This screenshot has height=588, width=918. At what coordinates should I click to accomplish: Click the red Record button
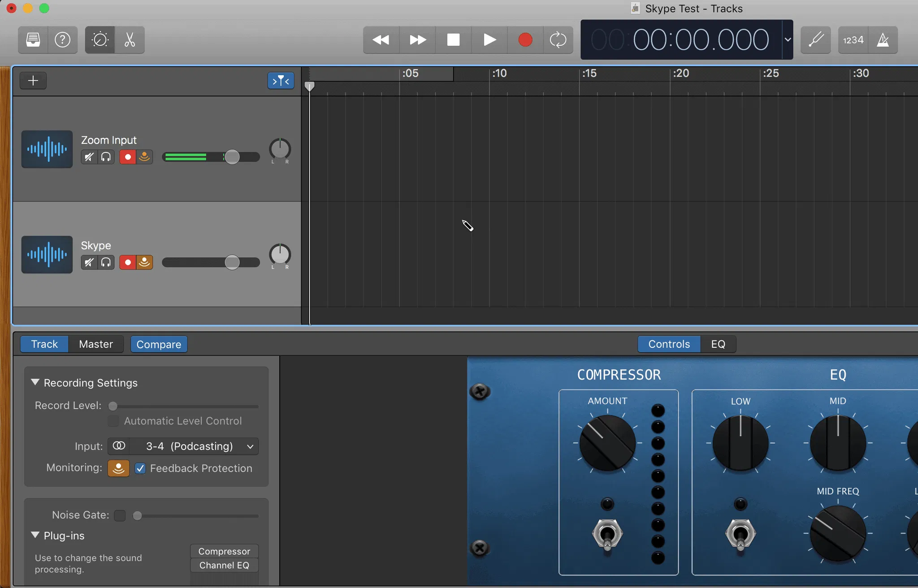(x=525, y=40)
